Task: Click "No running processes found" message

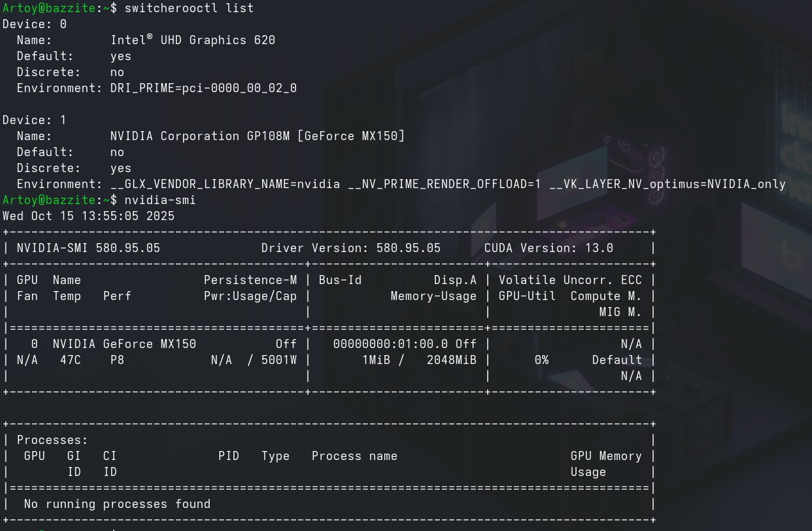Action: (x=117, y=504)
